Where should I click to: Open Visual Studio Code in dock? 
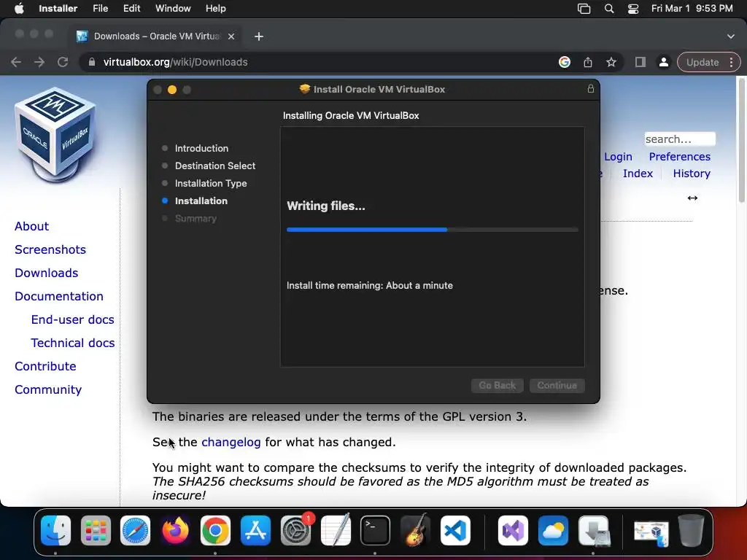pos(455,530)
